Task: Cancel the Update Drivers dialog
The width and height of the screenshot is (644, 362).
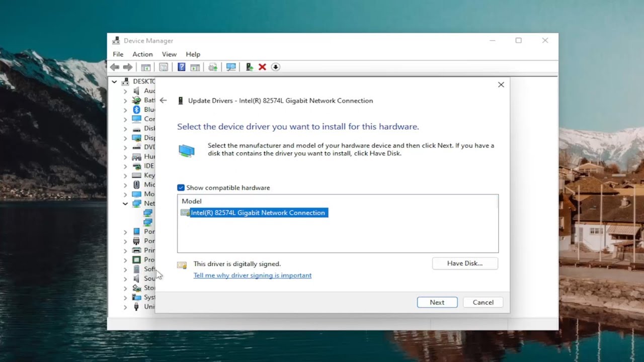Action: coord(483,302)
